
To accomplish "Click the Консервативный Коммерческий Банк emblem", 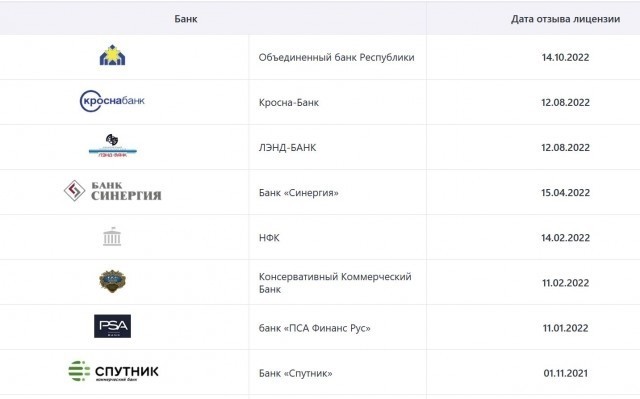I will 112,281.
